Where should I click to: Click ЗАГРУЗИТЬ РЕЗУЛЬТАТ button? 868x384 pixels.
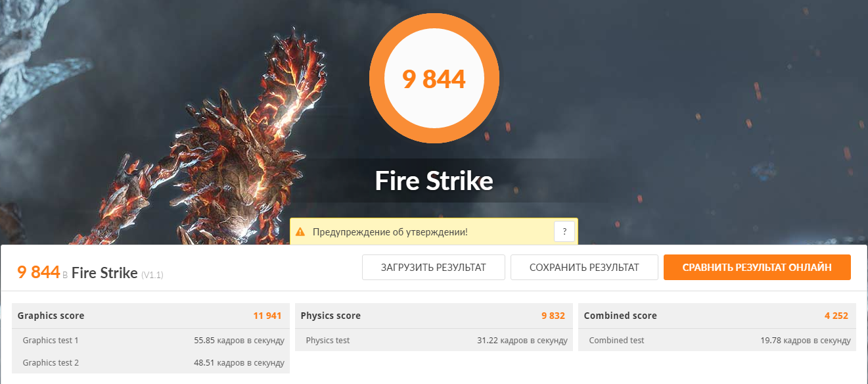point(434,268)
